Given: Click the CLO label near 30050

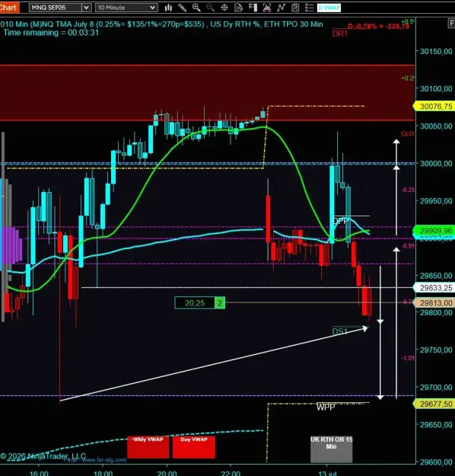Looking at the screenshot, I should (x=407, y=134).
